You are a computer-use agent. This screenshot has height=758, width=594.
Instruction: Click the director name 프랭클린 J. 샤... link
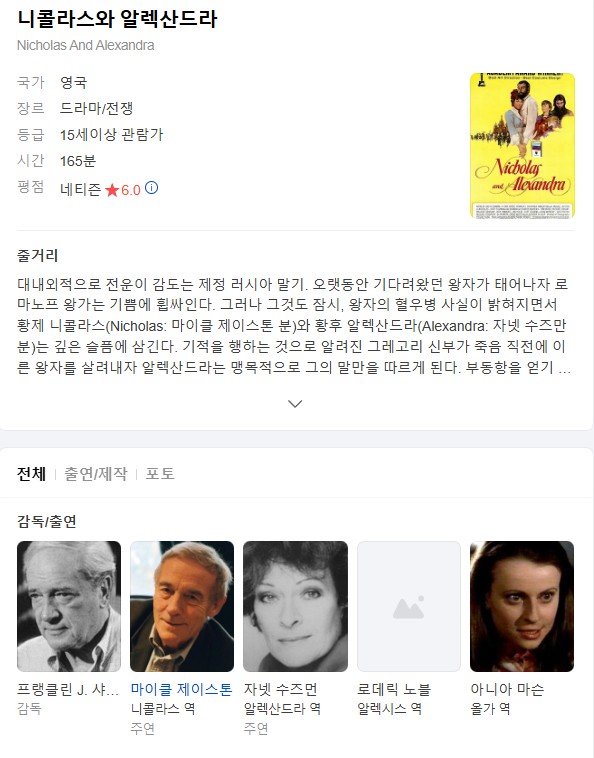[68, 689]
